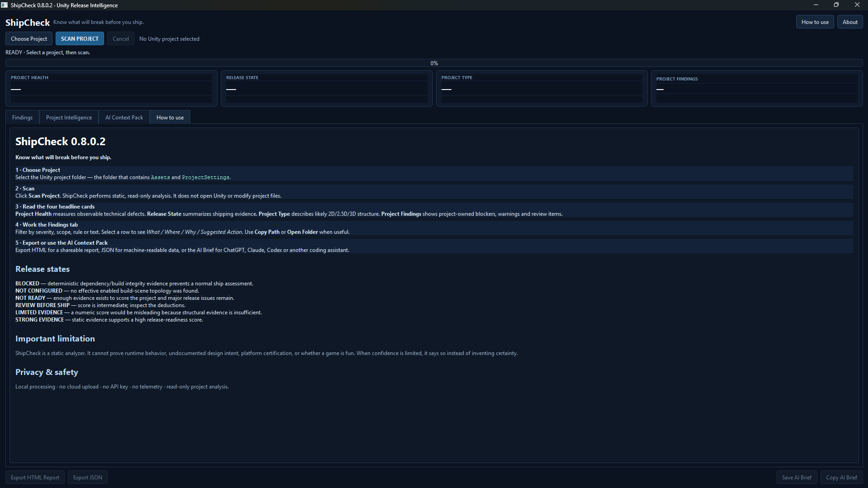Viewport: 868px width, 488px height.
Task: Click the 'ProjectSettings' code text
Action: click(205, 177)
